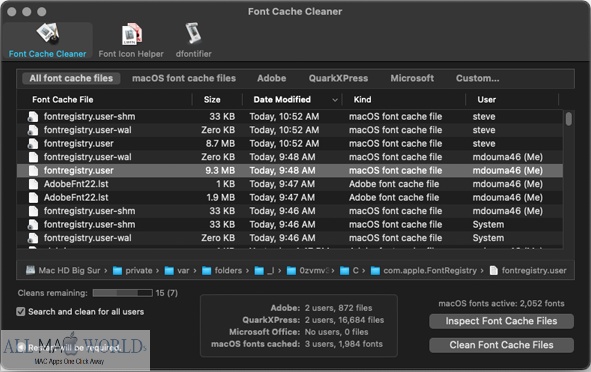The height and width of the screenshot is (372, 591).
Task: Click the _l folder in path bar
Action: [265, 271]
